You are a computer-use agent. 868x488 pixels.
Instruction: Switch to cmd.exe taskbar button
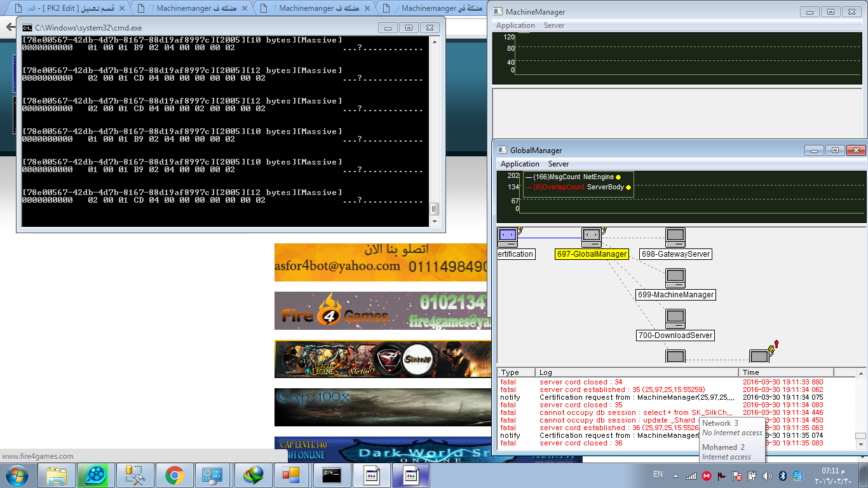click(x=332, y=475)
